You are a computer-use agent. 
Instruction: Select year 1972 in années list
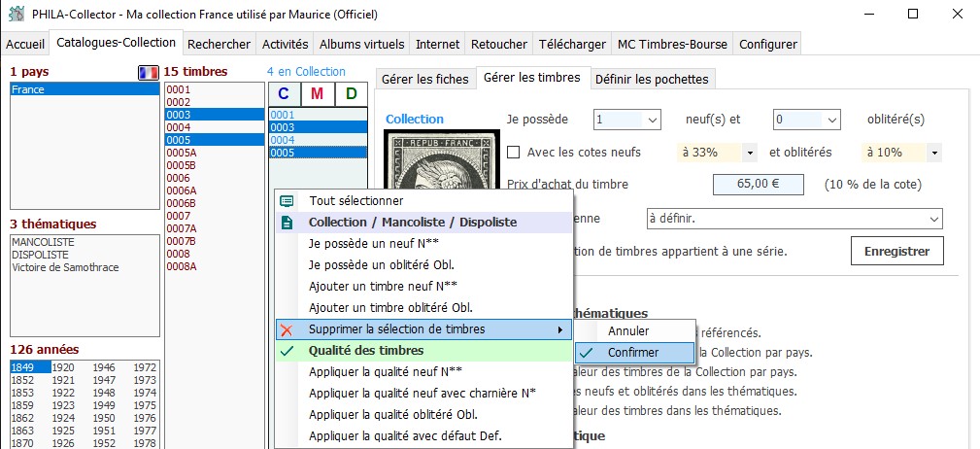coord(145,367)
